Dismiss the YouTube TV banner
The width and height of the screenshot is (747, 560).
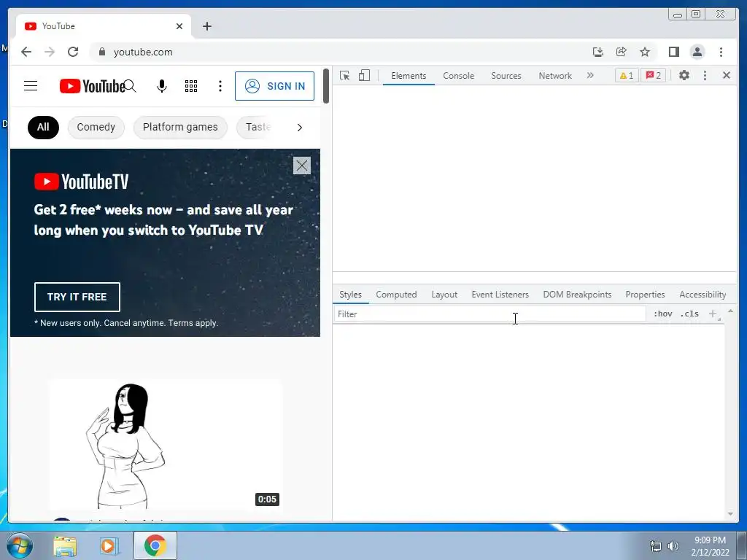point(301,166)
